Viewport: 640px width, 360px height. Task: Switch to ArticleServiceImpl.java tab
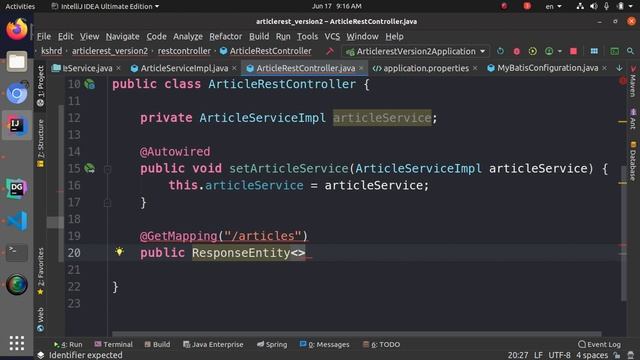pos(184,68)
